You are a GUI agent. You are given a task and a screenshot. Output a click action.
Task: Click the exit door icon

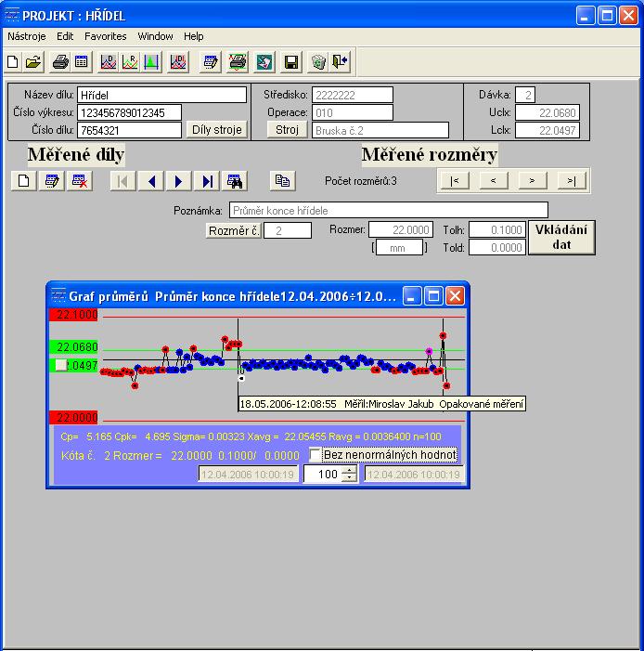click(x=341, y=62)
